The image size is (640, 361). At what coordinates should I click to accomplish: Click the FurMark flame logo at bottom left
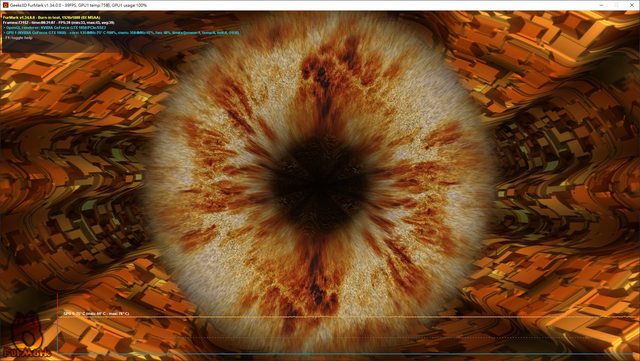(x=27, y=336)
